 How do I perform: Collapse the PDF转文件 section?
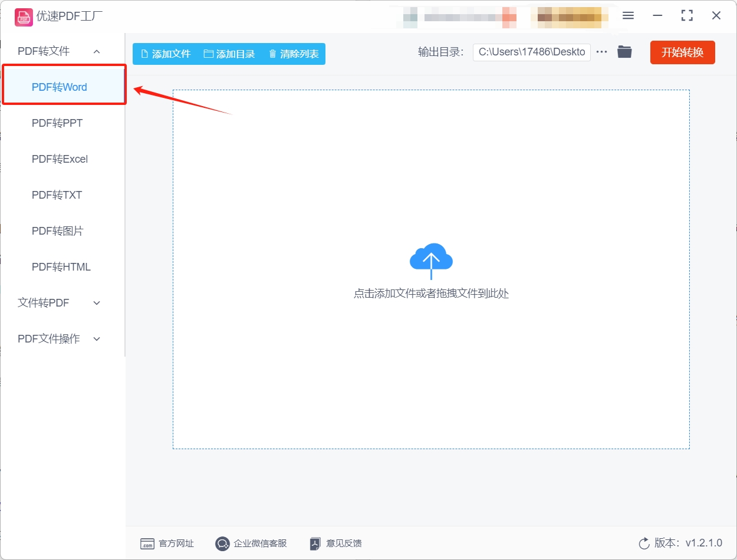(97, 51)
